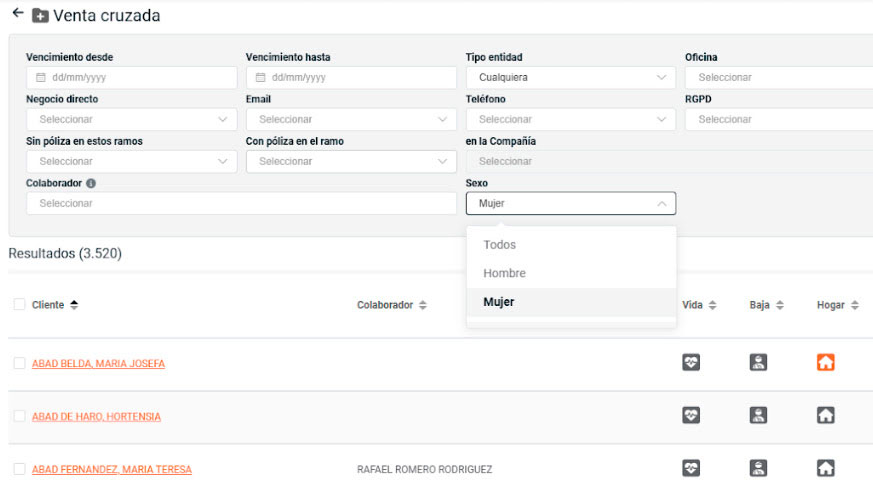
Task: Check the box for ABAD DE HARO, HORTENSIA
Action: 19,416
